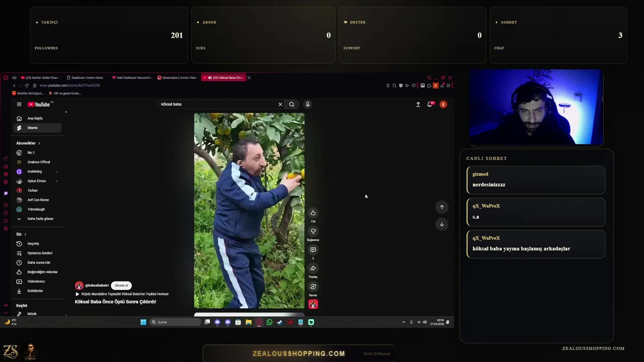Viewport: 644px width, 362px height.
Task: Switch to Kurtlar Vadisi Pusu tab
Action: 40,78
